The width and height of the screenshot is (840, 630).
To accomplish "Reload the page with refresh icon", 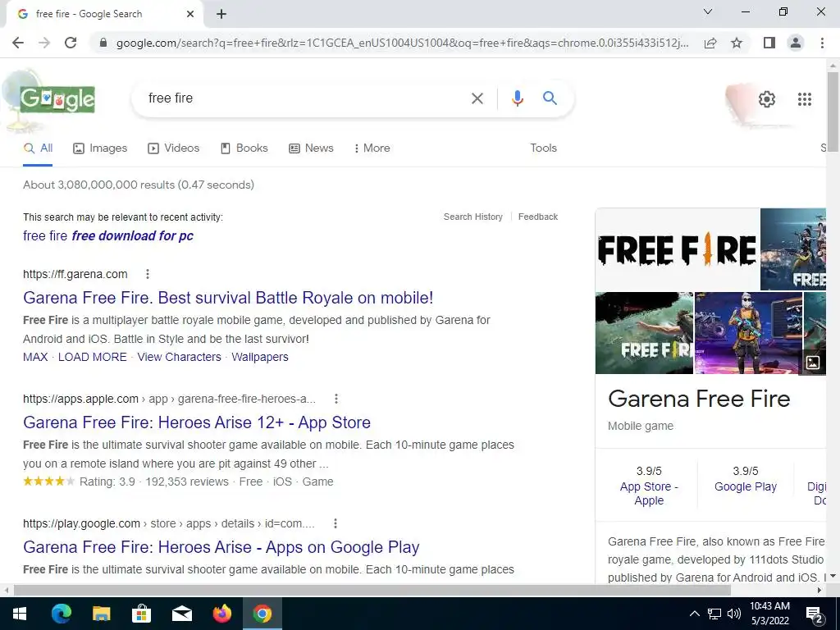I will tap(71, 43).
